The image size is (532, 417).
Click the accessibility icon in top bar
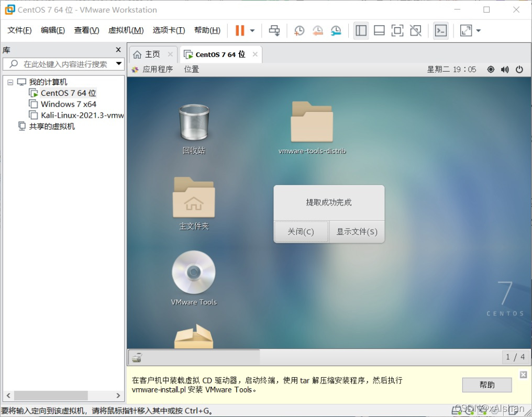(x=491, y=70)
